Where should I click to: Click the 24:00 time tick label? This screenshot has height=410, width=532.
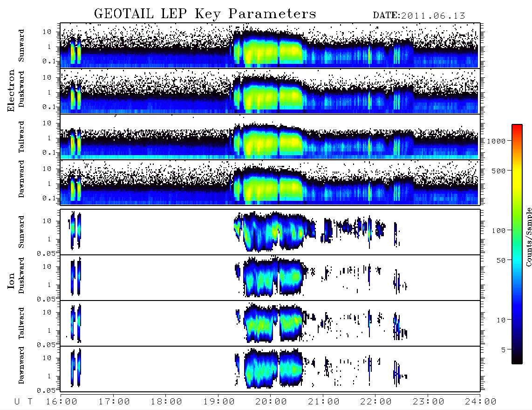[x=480, y=402]
